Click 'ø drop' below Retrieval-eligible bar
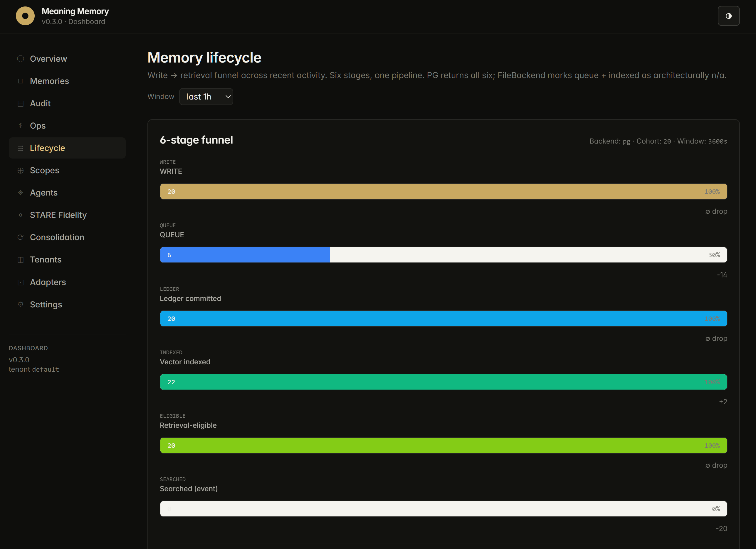 (x=716, y=465)
